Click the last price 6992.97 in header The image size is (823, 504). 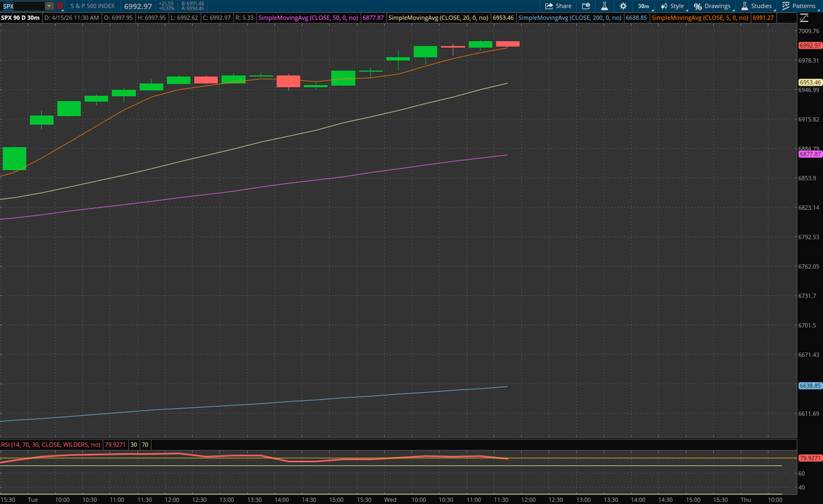tap(138, 6)
